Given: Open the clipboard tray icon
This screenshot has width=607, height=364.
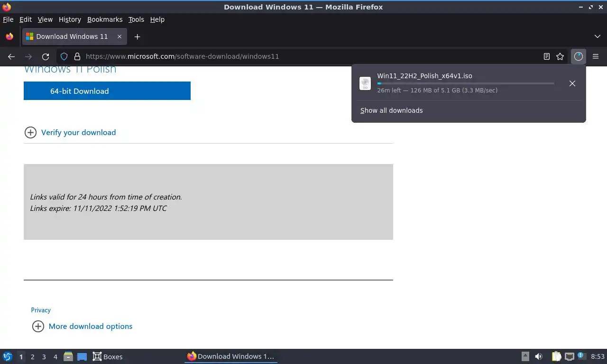Looking at the screenshot, I should click(556, 356).
